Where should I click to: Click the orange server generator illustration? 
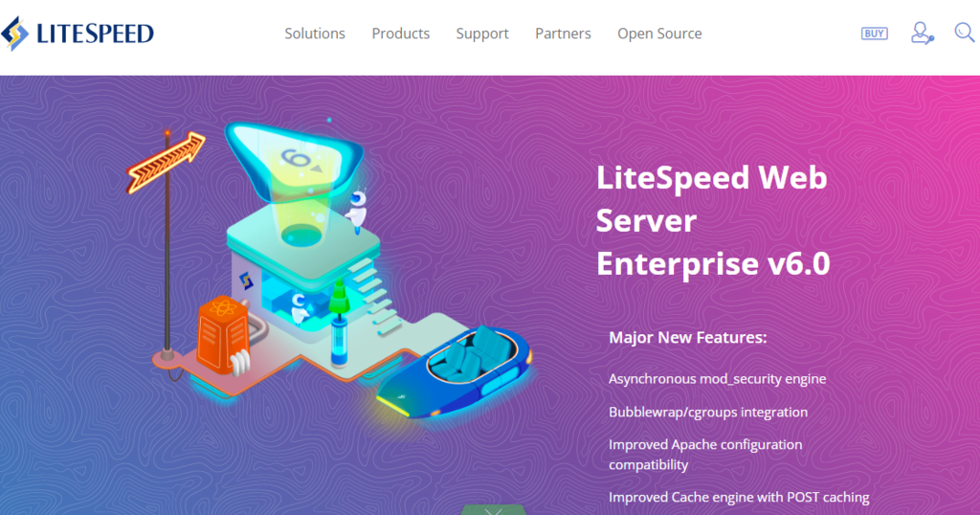tap(223, 336)
